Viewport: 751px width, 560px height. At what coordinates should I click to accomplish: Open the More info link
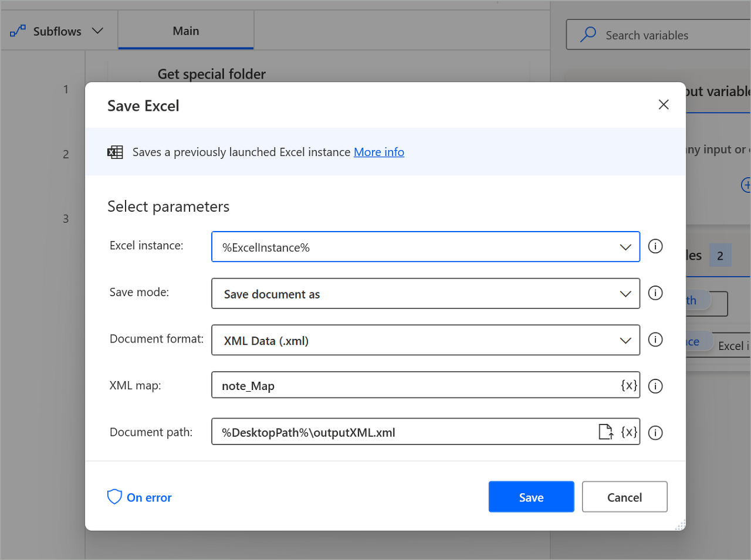click(x=379, y=152)
